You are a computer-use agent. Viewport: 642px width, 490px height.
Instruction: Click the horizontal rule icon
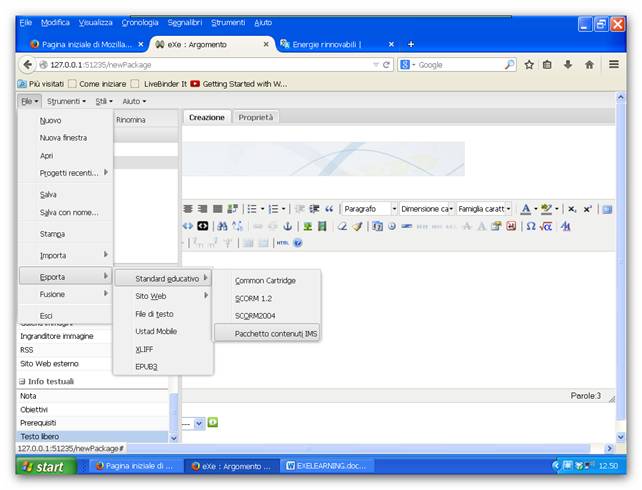pos(407,226)
